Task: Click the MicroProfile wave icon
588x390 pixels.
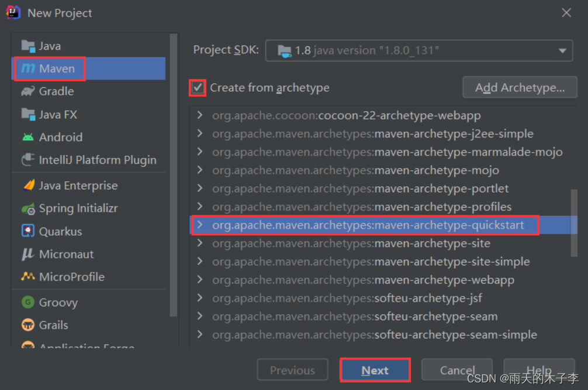Action: tap(28, 277)
